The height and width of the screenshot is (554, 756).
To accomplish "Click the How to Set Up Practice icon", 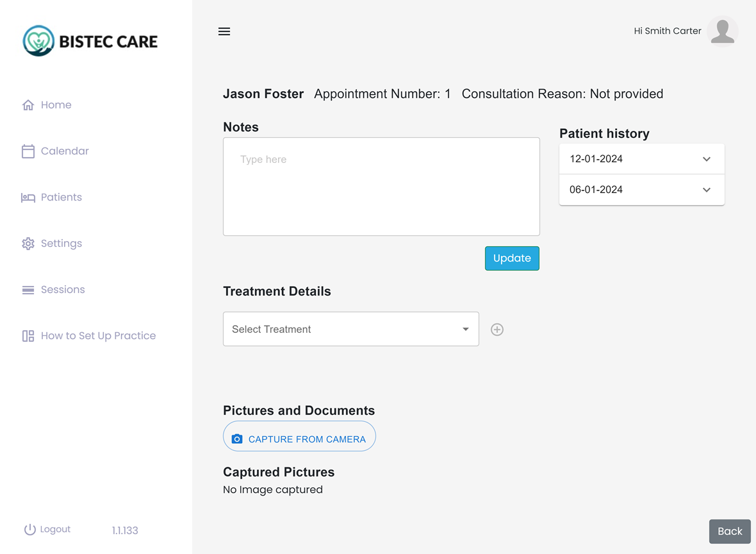I will (28, 336).
